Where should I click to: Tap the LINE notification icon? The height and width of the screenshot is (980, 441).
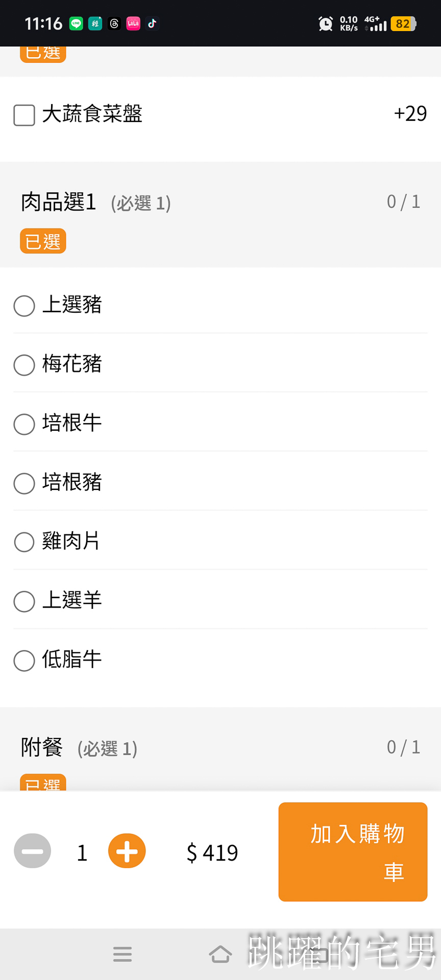click(76, 23)
